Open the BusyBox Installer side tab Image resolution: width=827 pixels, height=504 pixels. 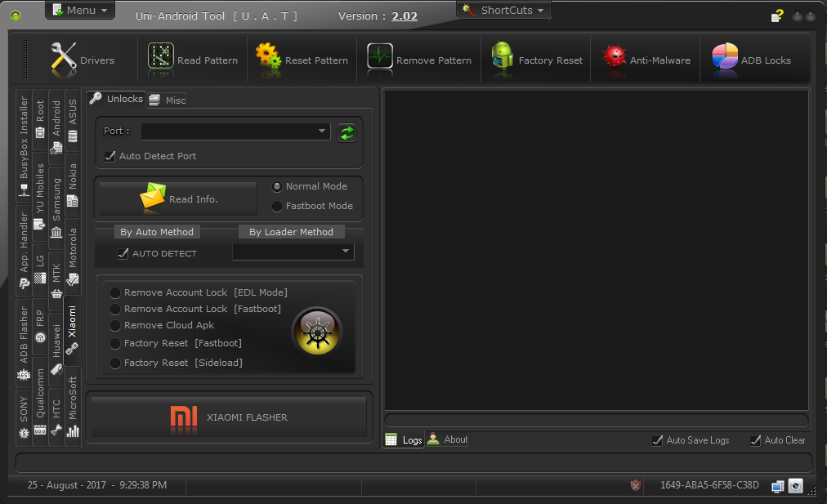[24, 146]
